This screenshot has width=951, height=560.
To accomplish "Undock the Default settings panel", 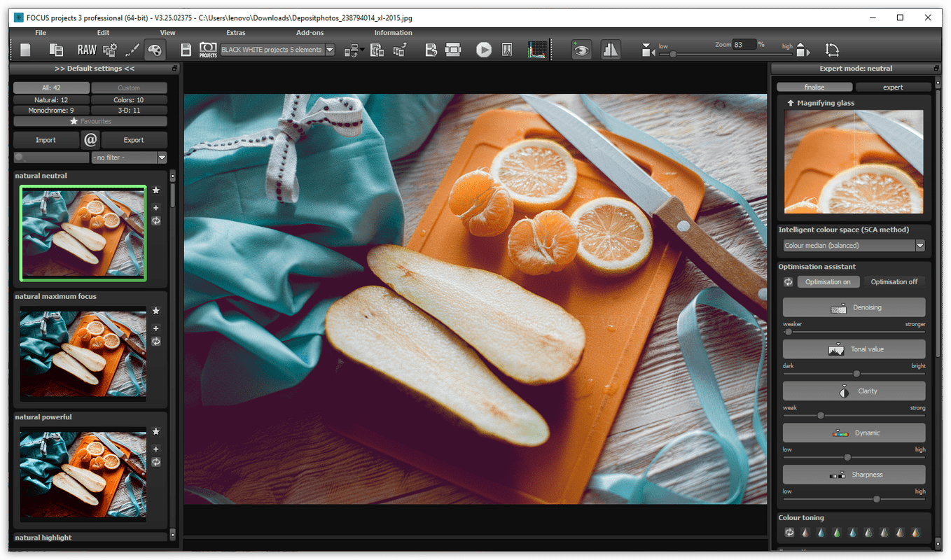I will [x=175, y=69].
